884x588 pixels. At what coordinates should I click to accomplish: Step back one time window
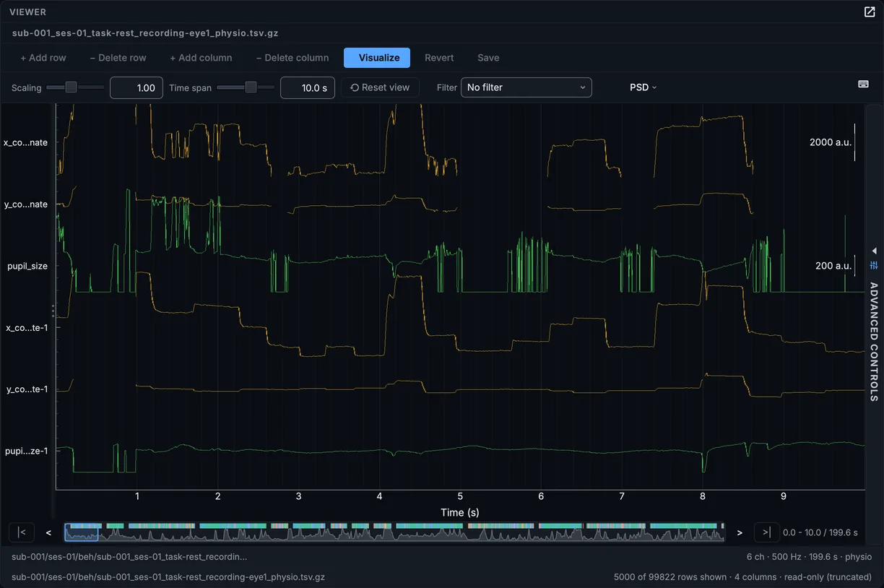tap(48, 532)
